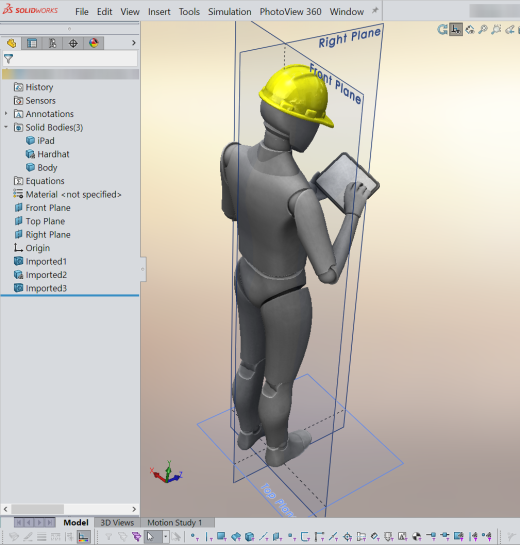Switch to the Motion Study 1 tab
Screen dimensions: 520x545
pyautogui.click(x=174, y=522)
